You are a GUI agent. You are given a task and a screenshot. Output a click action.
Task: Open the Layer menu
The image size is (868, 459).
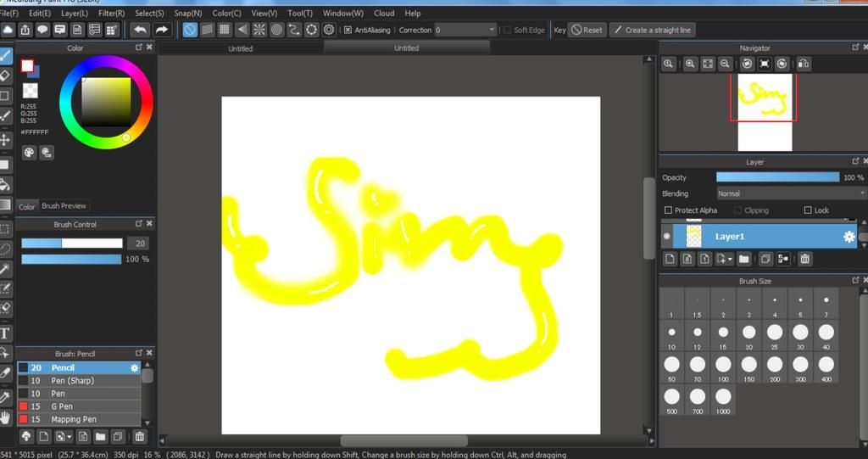pos(75,13)
